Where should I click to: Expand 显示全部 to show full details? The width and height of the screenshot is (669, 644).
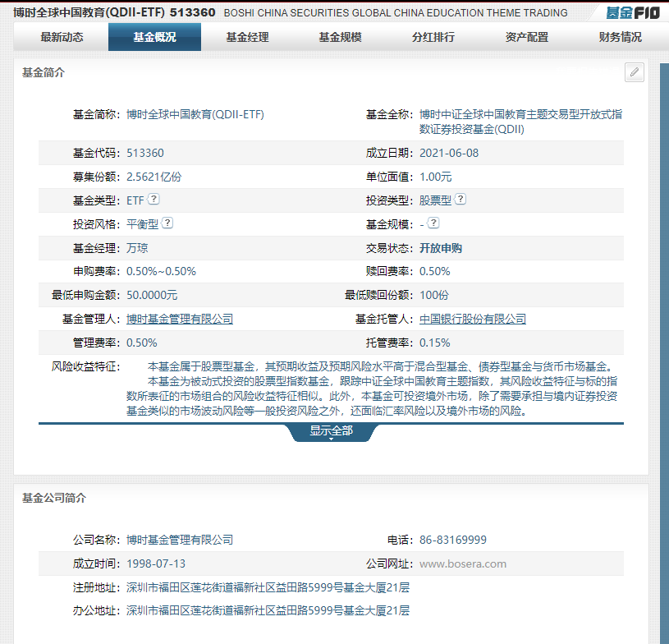(x=331, y=431)
